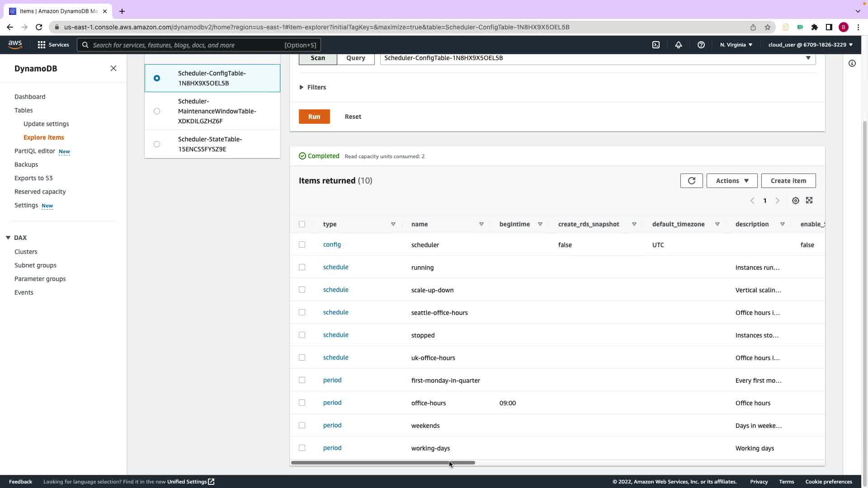868x488 pixels.
Task: Open the info panel icon
Action: click(852, 63)
